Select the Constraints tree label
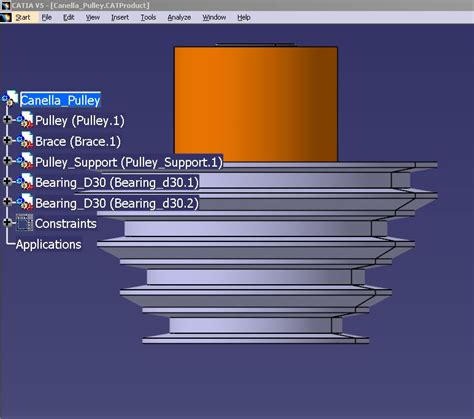 tap(66, 224)
